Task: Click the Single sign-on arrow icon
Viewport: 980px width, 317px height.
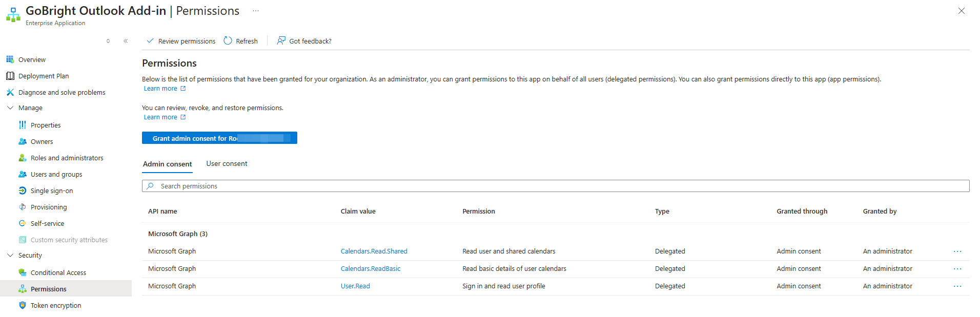Action: point(22,191)
